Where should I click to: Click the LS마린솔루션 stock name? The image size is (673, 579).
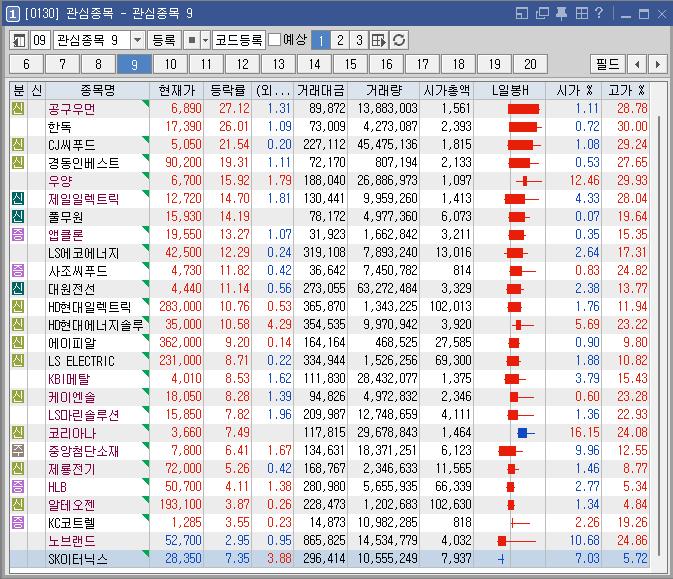(83, 415)
